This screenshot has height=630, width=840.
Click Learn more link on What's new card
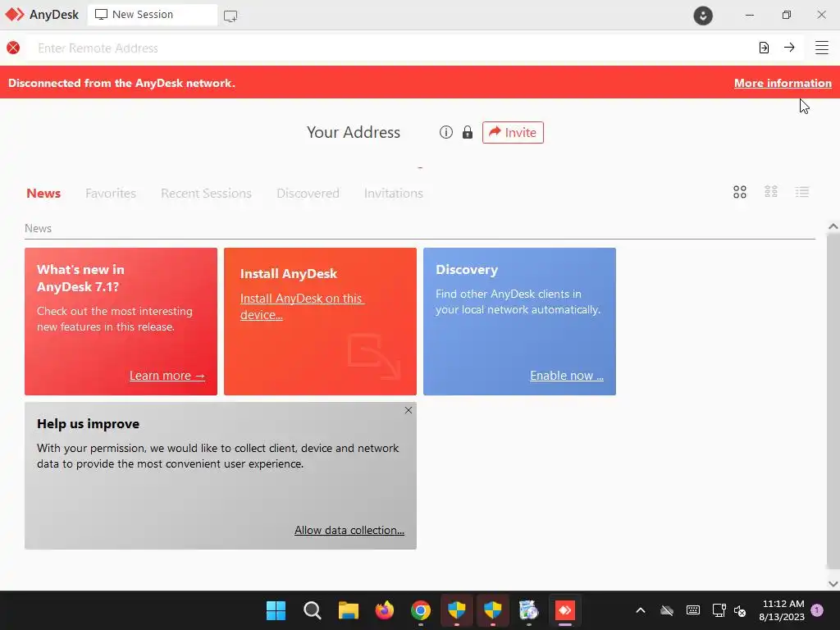167,376
